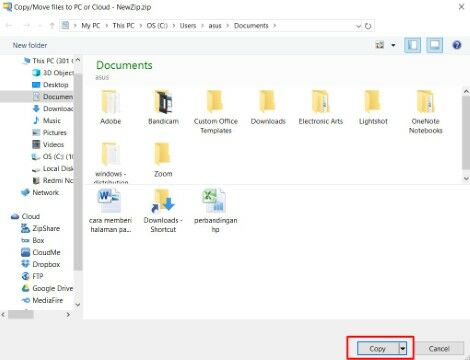The image size is (470, 360).
Task: Close the Copy/Move files dialog
Action: coord(461,7)
